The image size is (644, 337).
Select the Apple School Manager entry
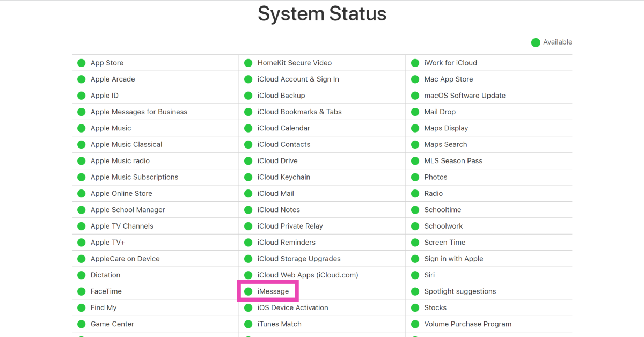pos(128,210)
